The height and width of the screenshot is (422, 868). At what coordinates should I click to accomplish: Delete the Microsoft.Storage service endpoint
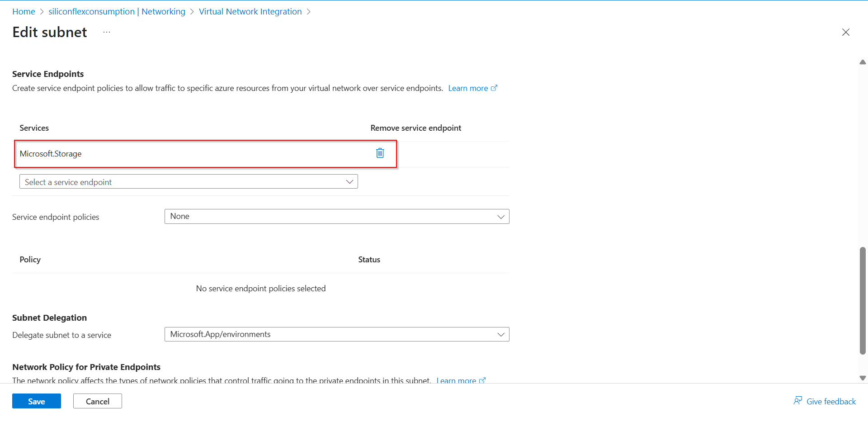pos(380,153)
